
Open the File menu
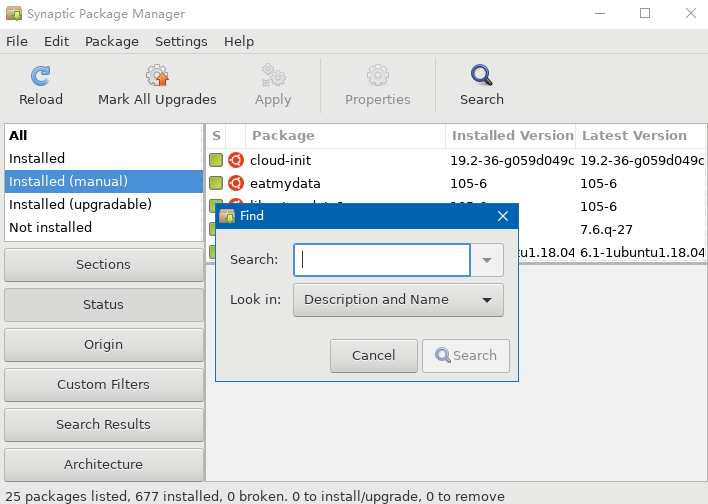(17, 42)
